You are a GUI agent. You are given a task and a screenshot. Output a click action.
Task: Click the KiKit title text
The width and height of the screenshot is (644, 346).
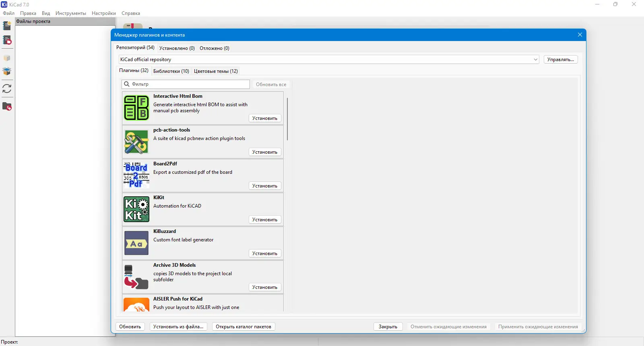[159, 198]
